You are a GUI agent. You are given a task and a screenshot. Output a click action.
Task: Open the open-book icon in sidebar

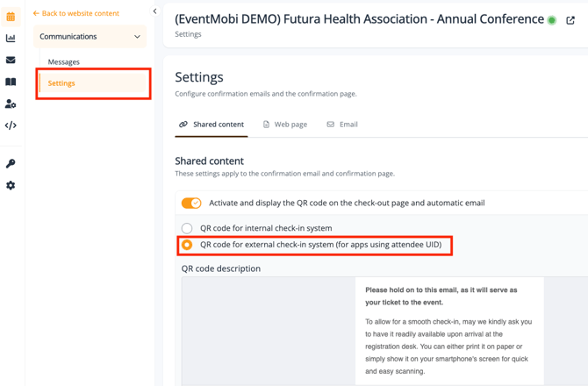(11, 82)
